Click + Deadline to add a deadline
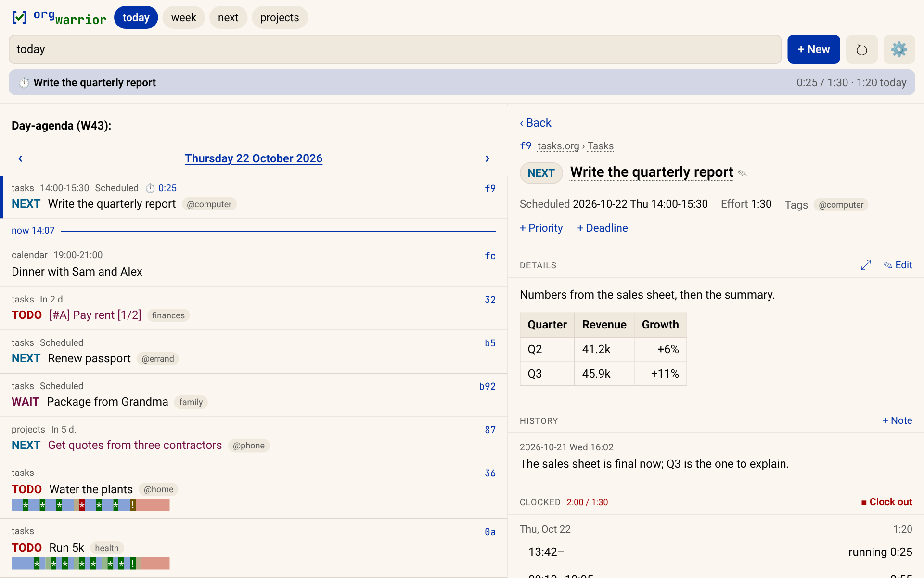The image size is (924, 578). (602, 228)
